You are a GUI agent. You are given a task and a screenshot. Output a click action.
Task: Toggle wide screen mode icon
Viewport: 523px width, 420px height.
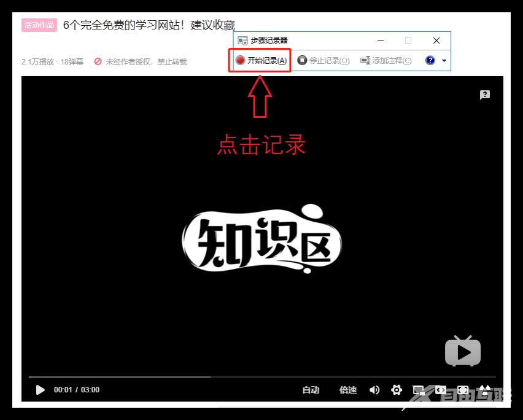point(441,390)
